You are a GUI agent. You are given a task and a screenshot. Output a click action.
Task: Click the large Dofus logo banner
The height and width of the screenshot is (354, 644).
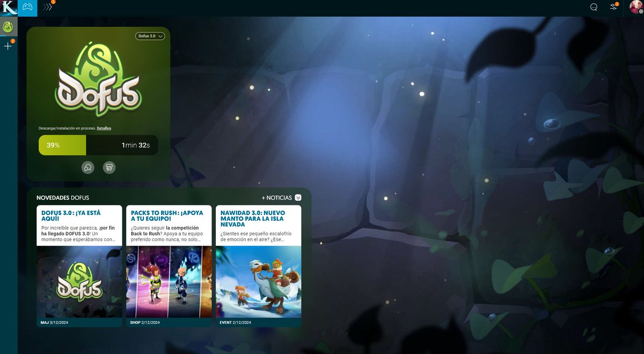(98, 80)
